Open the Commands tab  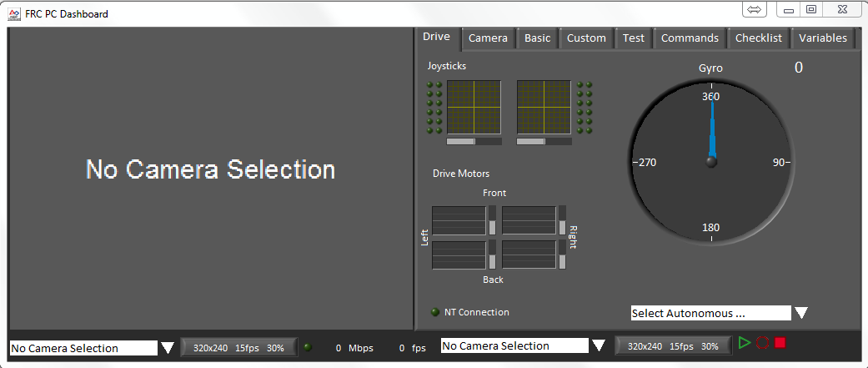[690, 38]
